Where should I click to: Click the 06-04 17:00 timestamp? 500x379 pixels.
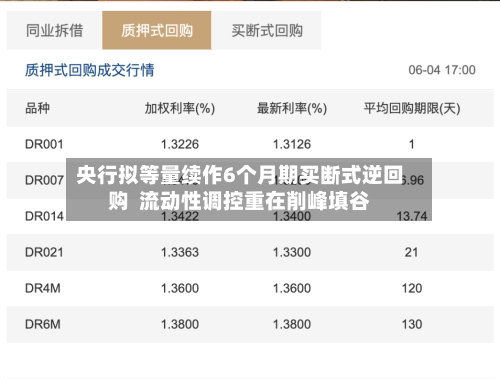[442, 70]
